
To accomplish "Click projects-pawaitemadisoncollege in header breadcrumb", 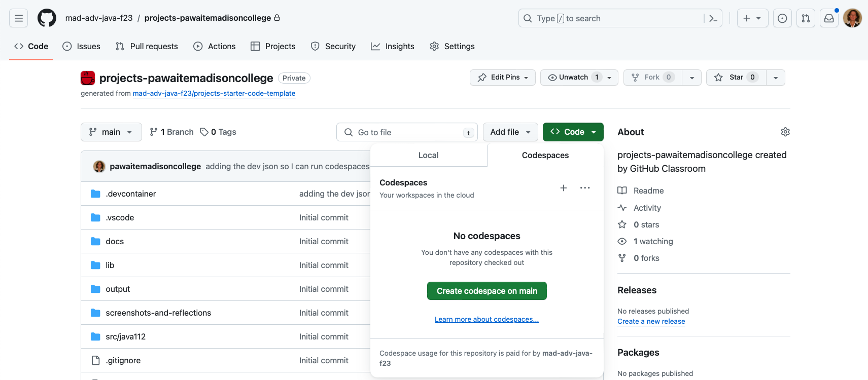I will (x=207, y=18).
